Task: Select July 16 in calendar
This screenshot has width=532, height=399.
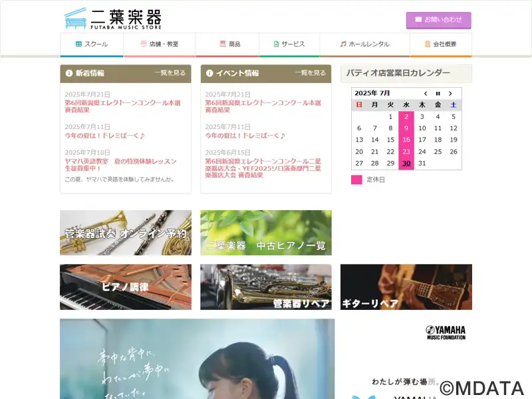Action: tap(406, 140)
